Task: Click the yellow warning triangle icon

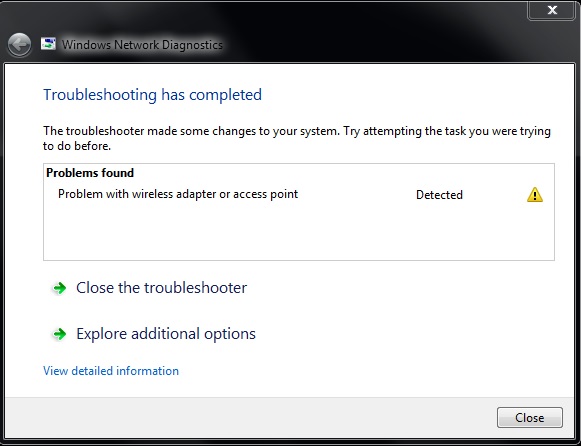Action: pos(535,195)
